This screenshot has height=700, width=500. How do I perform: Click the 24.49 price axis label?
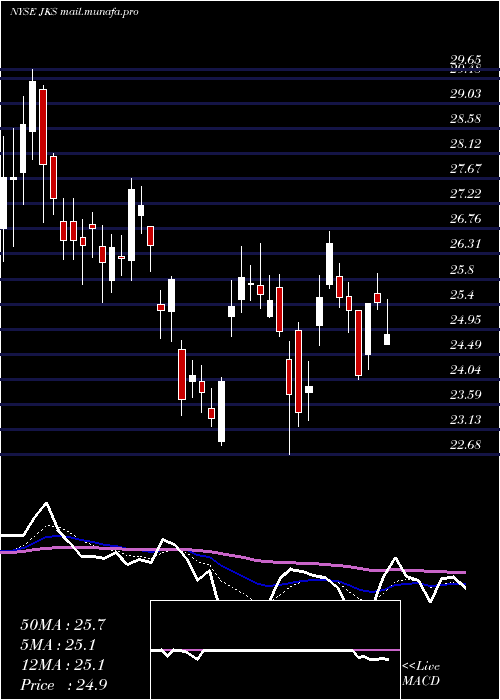tap(466, 345)
